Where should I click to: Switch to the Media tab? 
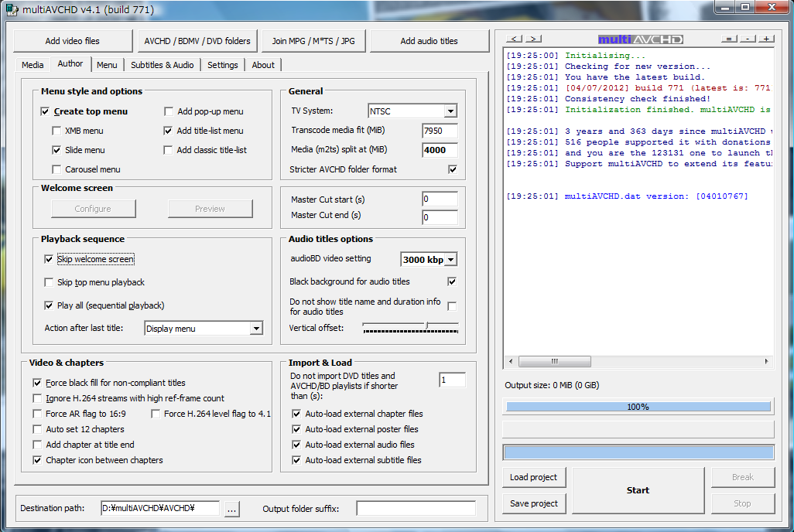(33, 65)
